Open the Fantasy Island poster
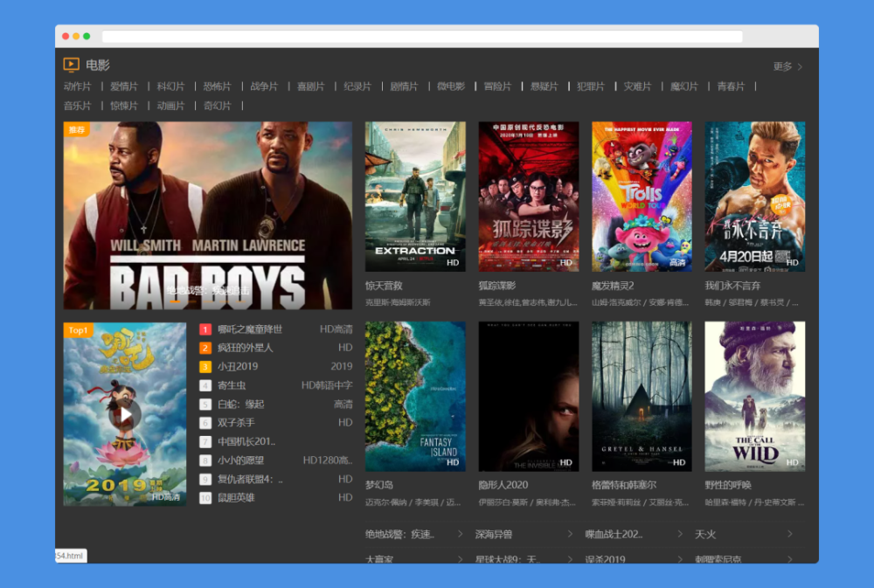874x588 pixels. click(x=415, y=397)
